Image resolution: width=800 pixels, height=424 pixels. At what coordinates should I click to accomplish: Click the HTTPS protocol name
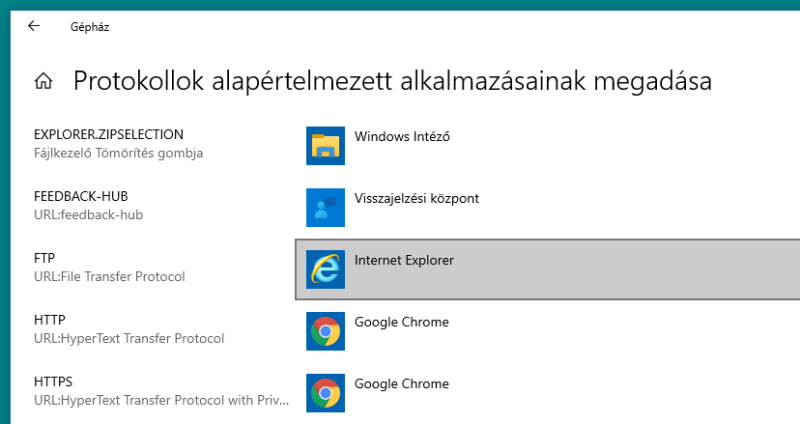pyautogui.click(x=53, y=381)
